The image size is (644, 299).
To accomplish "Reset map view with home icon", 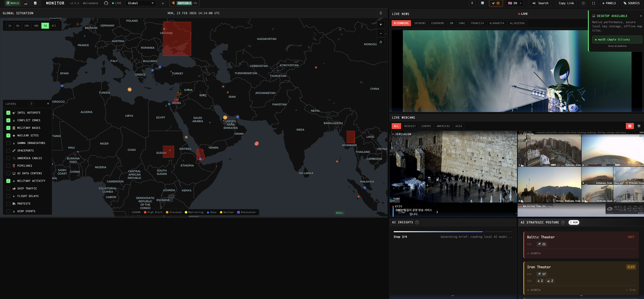I will 381,42.
